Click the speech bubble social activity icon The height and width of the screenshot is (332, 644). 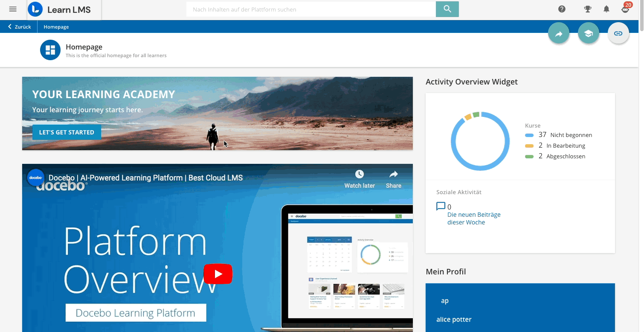pyautogui.click(x=441, y=207)
